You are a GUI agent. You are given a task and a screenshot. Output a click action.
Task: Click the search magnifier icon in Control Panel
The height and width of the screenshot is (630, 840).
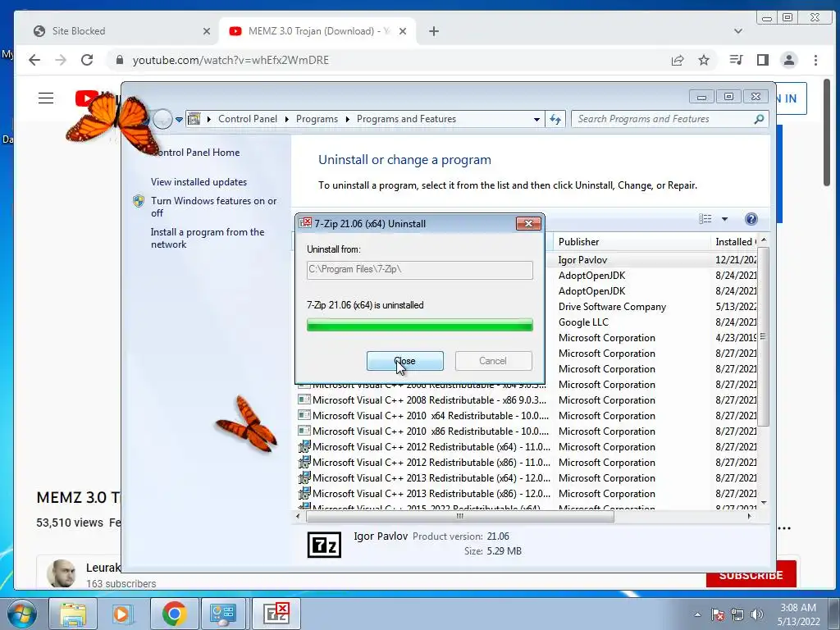[759, 119]
